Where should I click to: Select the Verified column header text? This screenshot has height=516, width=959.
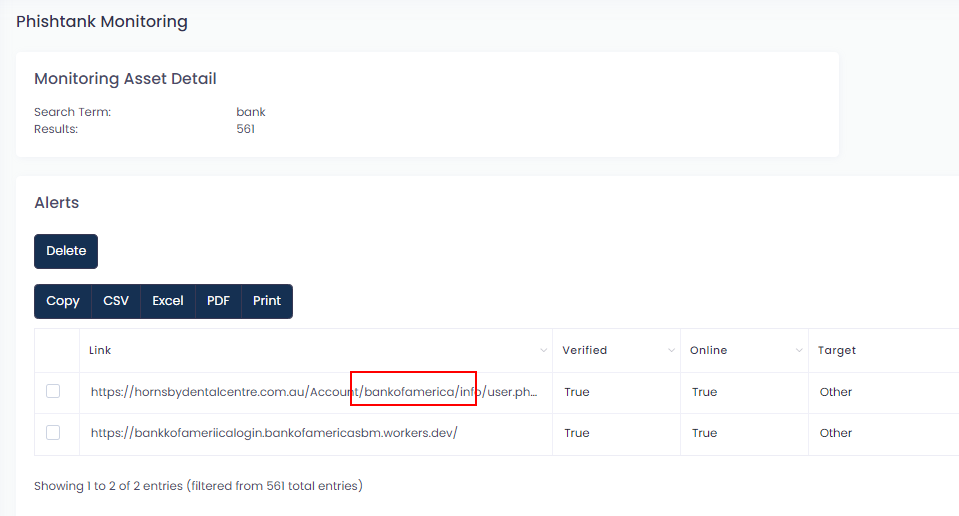[x=585, y=350]
